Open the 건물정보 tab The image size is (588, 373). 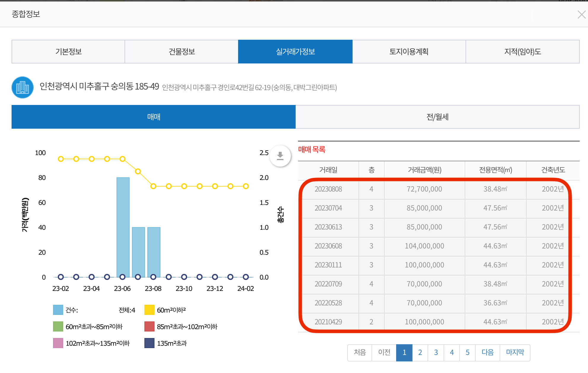tap(181, 52)
